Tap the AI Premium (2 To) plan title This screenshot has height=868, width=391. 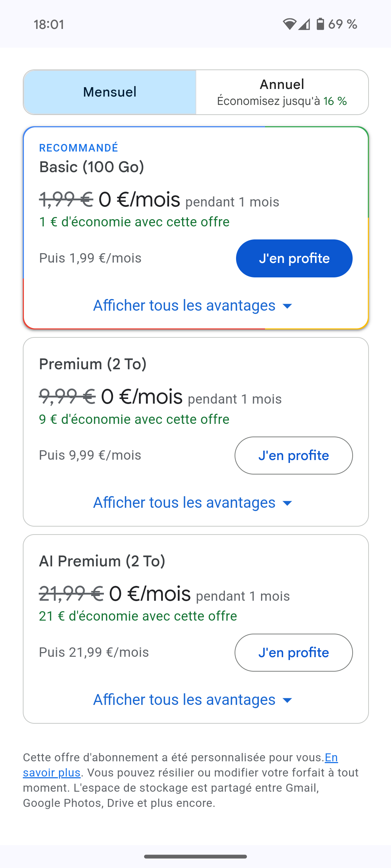tap(102, 561)
